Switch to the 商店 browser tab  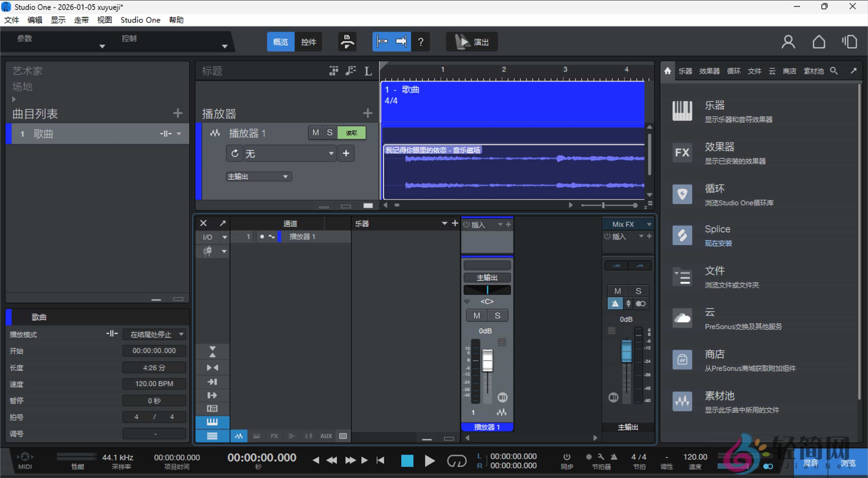pos(790,71)
